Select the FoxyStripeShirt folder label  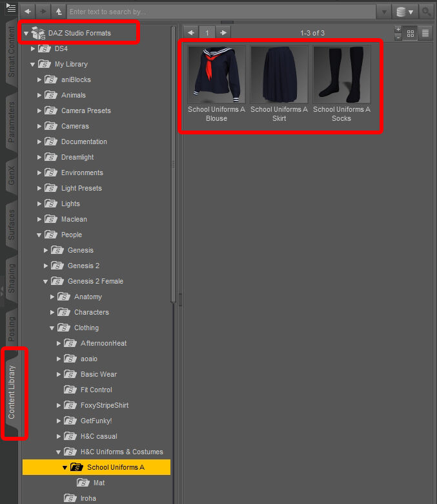[105, 405]
